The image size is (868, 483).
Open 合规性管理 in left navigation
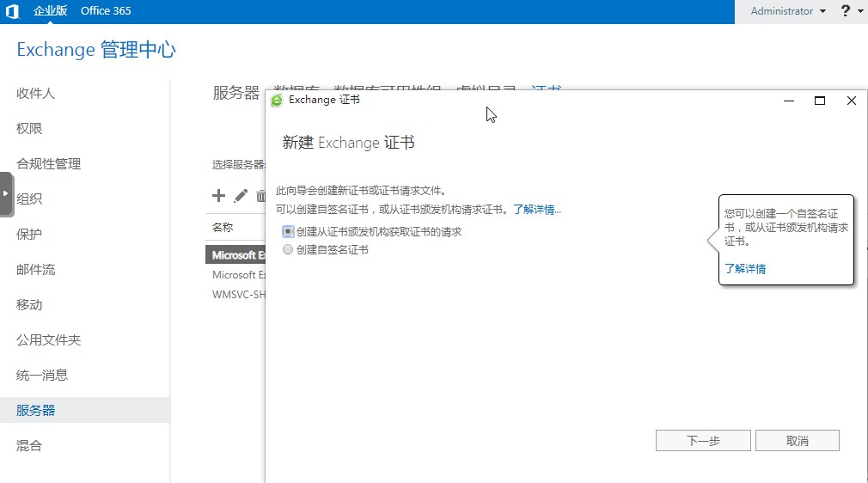49,164
